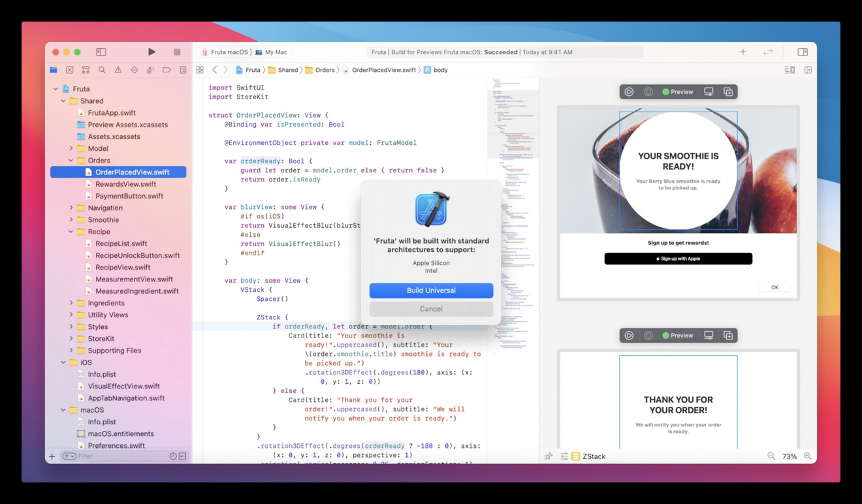862x504 pixels.
Task: Toggle the inspector panel on the right
Action: (803, 52)
